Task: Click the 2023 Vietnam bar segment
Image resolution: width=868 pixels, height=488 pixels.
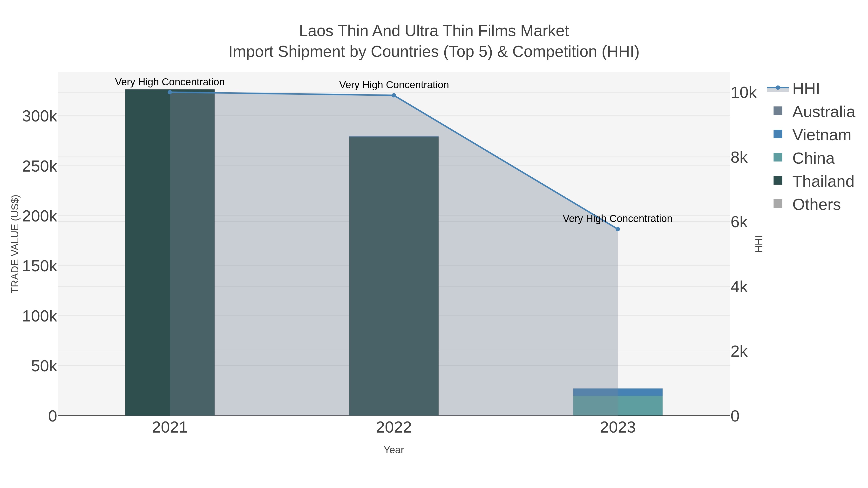Action: [618, 392]
